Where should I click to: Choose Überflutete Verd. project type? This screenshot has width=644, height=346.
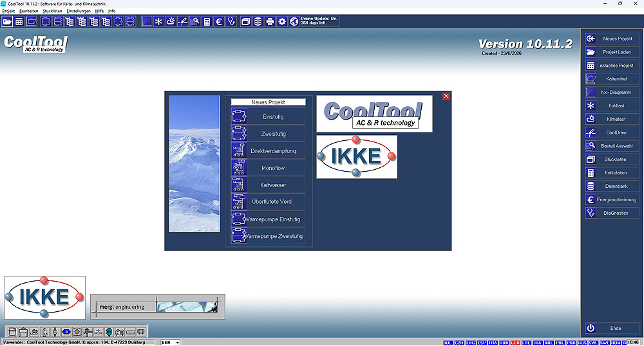268,202
